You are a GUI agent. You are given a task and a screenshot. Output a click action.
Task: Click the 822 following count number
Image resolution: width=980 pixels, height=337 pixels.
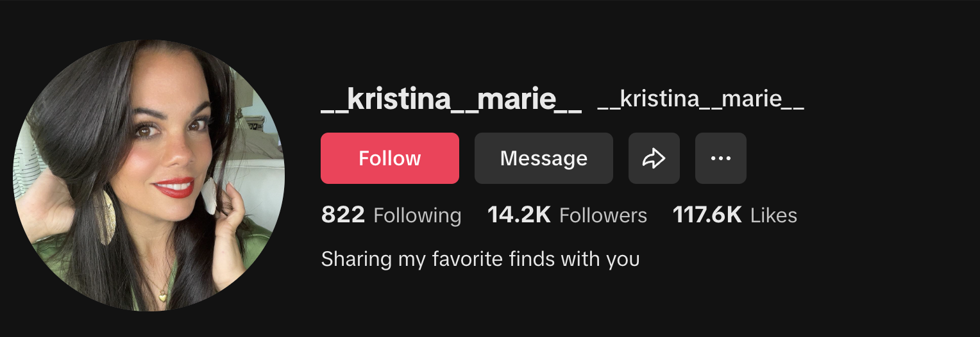point(343,215)
